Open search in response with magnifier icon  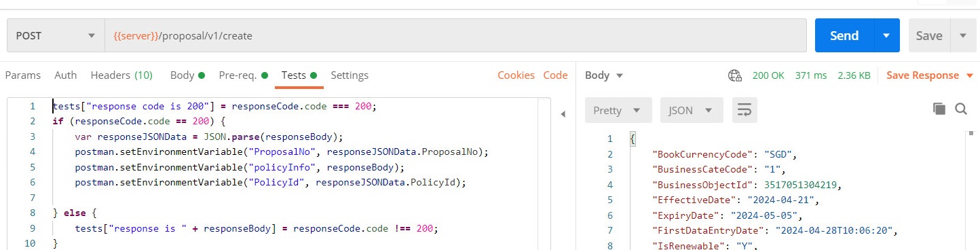pyautogui.click(x=961, y=109)
